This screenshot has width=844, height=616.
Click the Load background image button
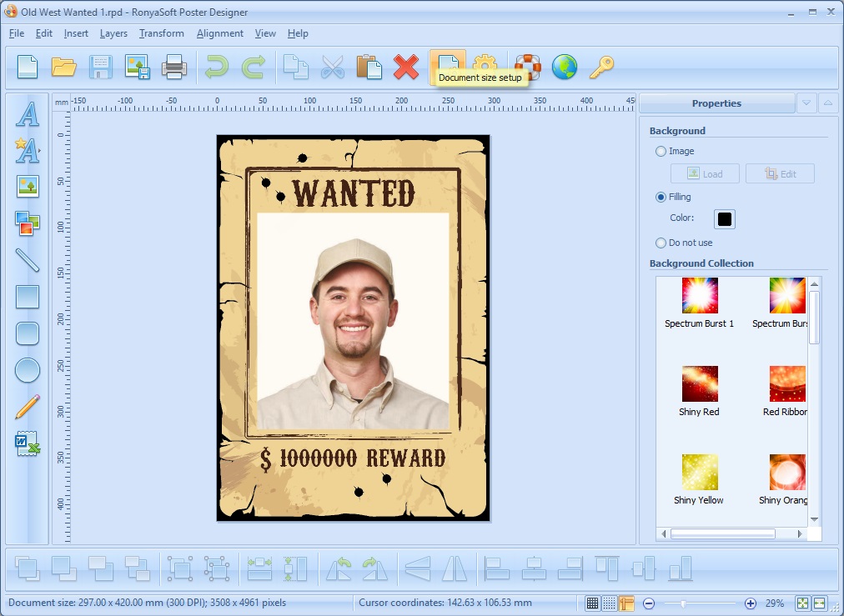coord(705,173)
